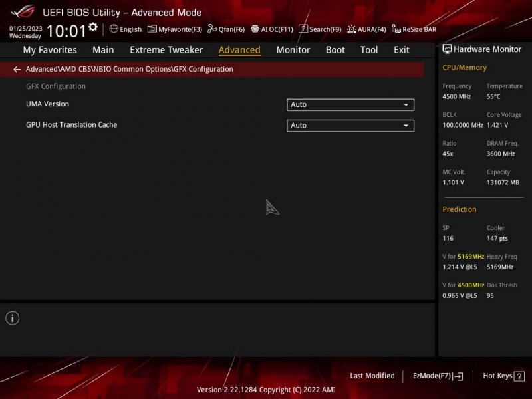Viewport: 532px width, 399px height.
Task: Open the Exit tab
Action: click(x=402, y=50)
